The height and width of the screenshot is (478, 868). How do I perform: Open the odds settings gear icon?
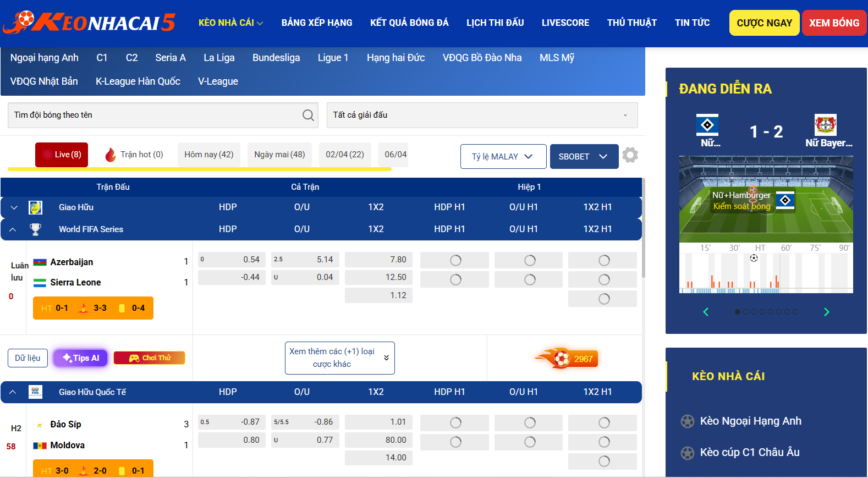pos(630,156)
